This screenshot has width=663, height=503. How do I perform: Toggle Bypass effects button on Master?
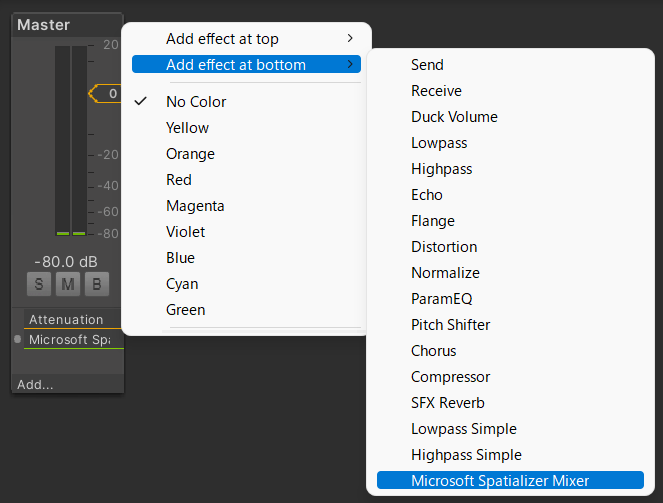[97, 284]
